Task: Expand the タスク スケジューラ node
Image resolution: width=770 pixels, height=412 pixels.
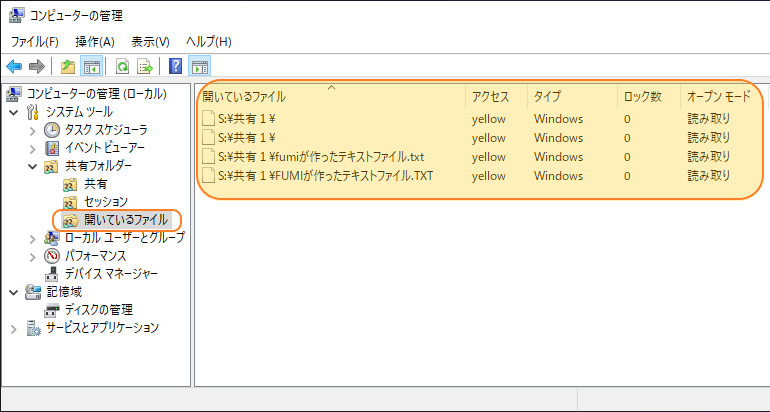Action: [x=32, y=131]
